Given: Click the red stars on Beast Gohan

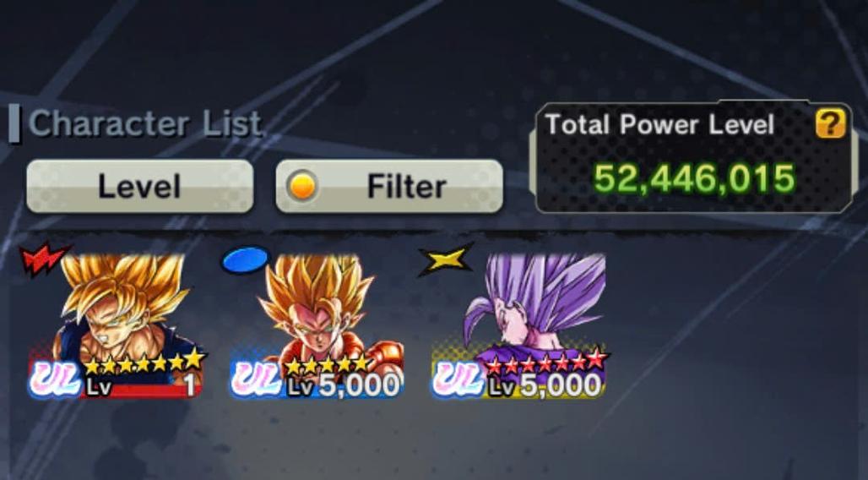Looking at the screenshot, I should coord(547,362).
